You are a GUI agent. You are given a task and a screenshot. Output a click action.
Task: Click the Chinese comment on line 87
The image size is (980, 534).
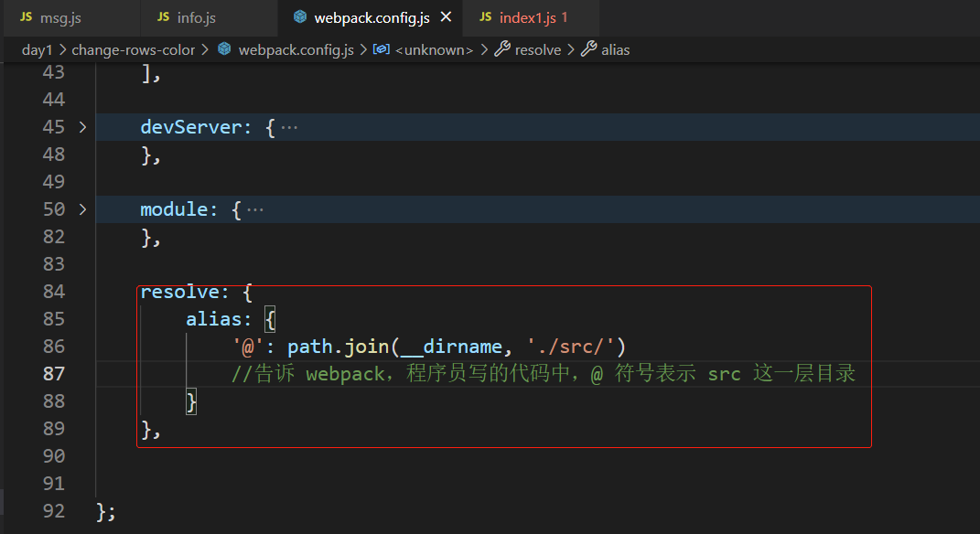(x=543, y=374)
